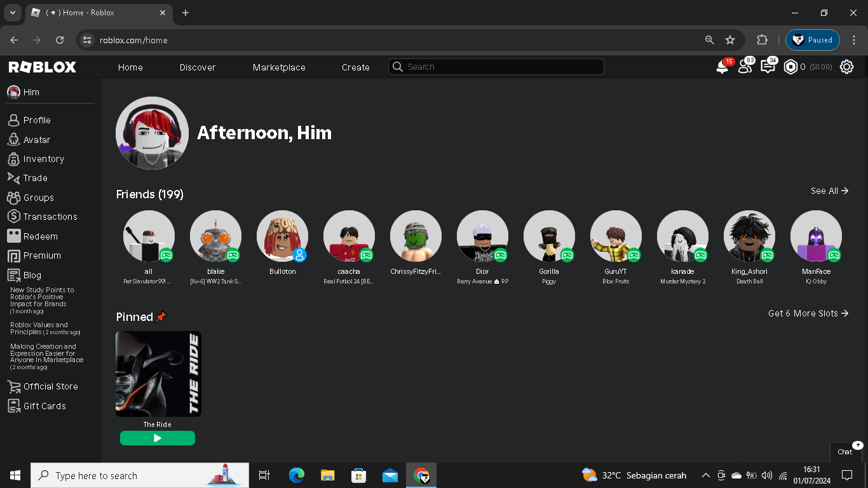Open Trade in the sidebar
The image size is (868, 488).
pos(27,178)
